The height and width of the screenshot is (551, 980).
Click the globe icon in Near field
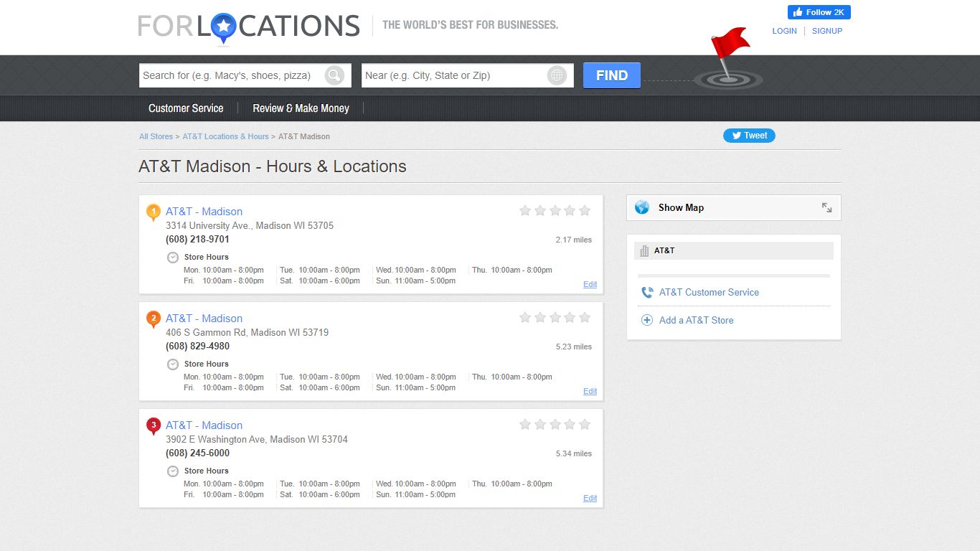click(557, 75)
